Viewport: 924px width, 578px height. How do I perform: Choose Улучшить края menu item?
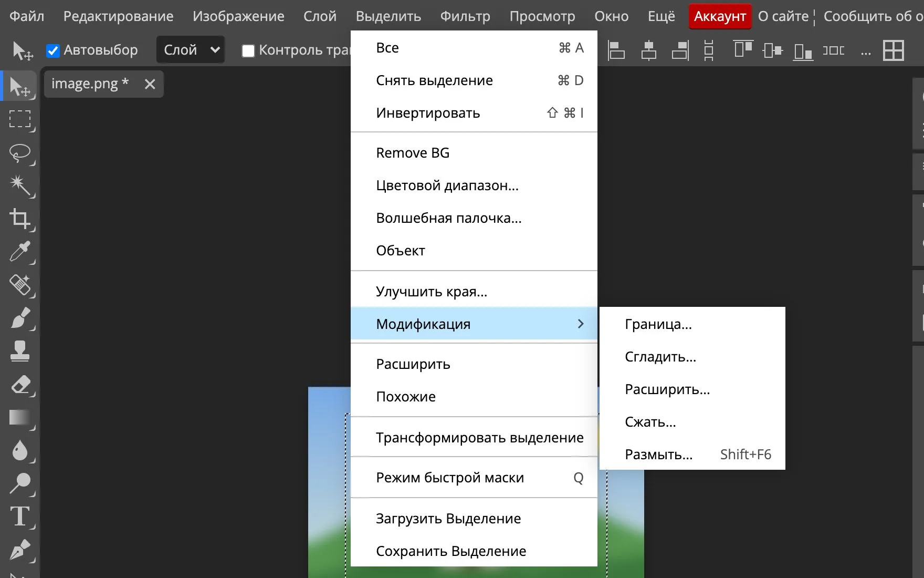[474, 292]
